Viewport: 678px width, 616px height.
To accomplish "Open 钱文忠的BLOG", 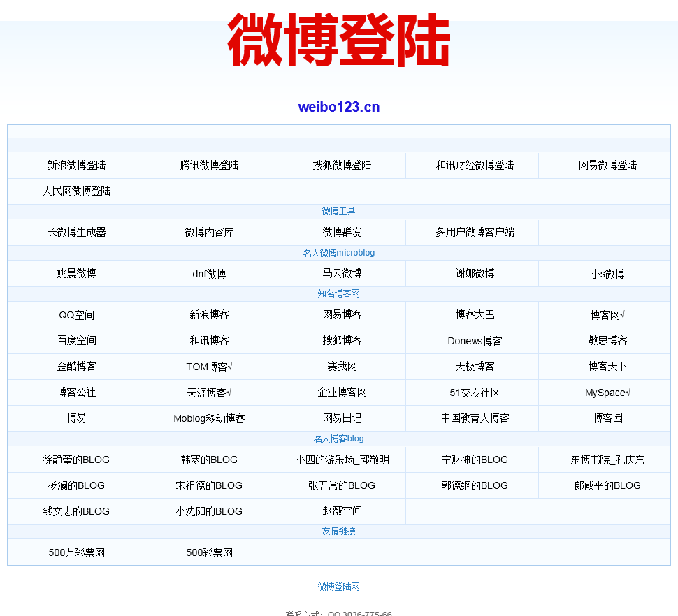I will point(76,511).
